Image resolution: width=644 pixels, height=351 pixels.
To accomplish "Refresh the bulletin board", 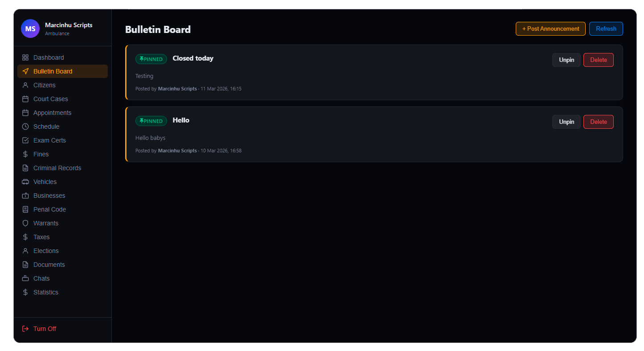I will click(x=606, y=29).
